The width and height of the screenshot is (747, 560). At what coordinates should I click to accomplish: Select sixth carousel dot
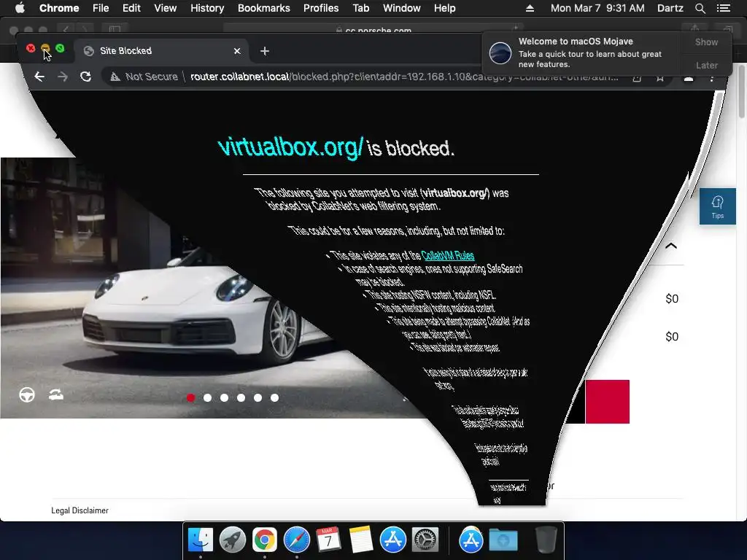click(x=274, y=397)
